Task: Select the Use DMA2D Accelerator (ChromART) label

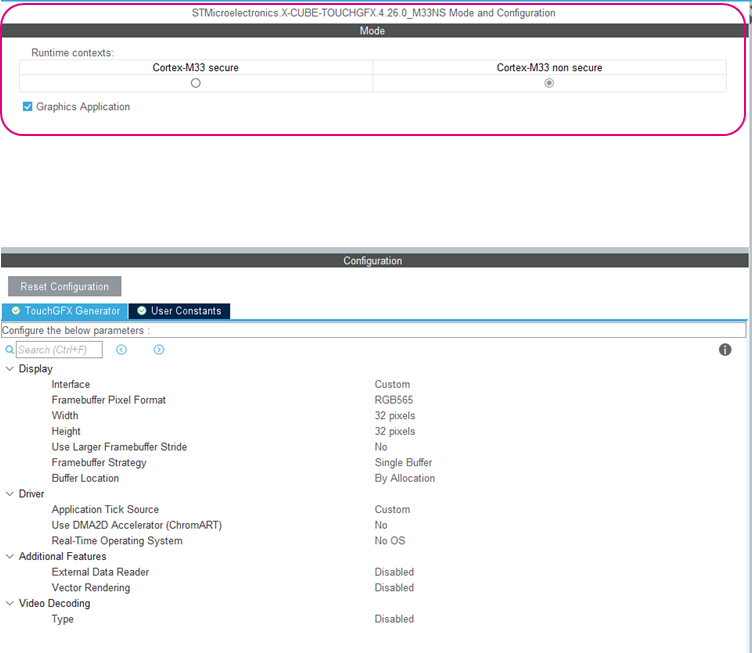Action: (137, 525)
